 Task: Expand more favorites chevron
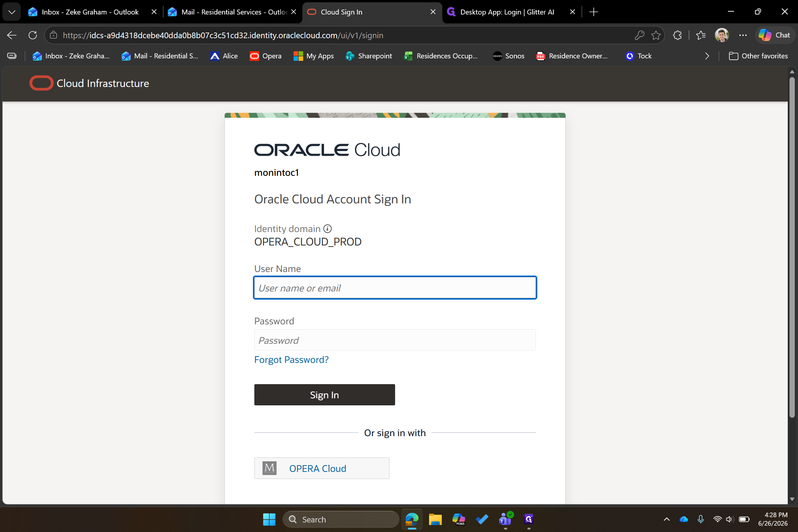tap(707, 56)
